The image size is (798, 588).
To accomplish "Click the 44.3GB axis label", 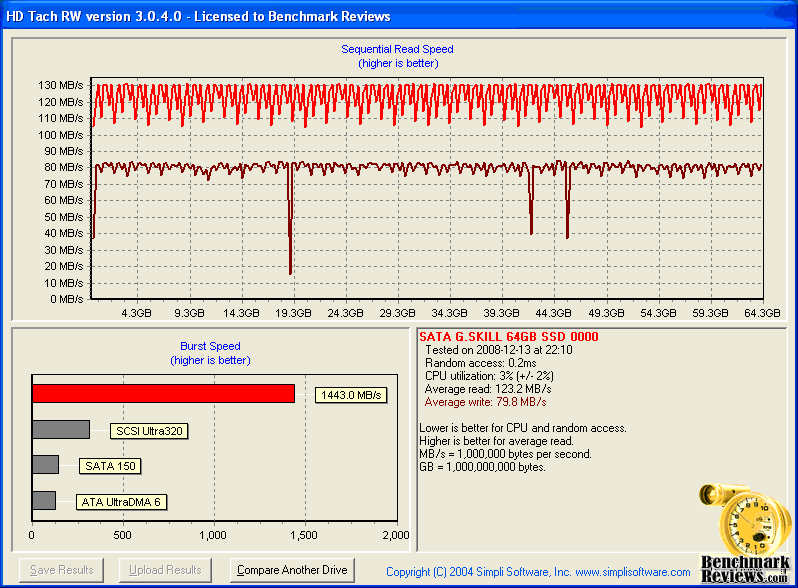I will click(553, 313).
